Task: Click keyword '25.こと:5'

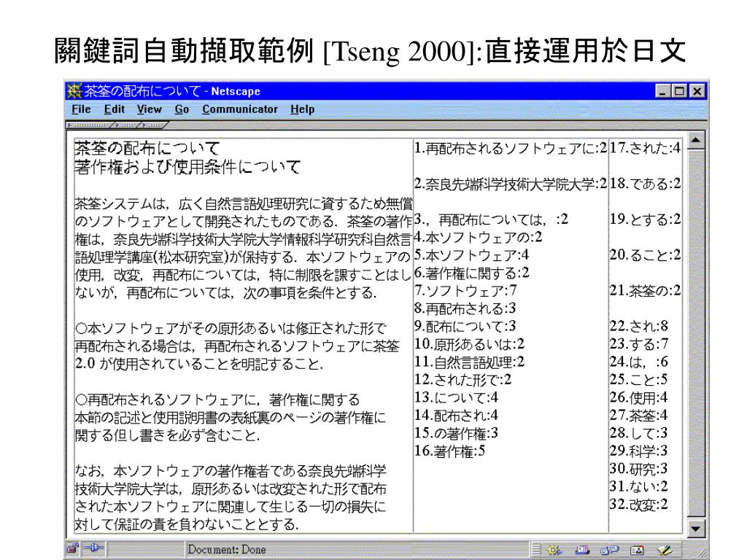Action: click(x=639, y=379)
